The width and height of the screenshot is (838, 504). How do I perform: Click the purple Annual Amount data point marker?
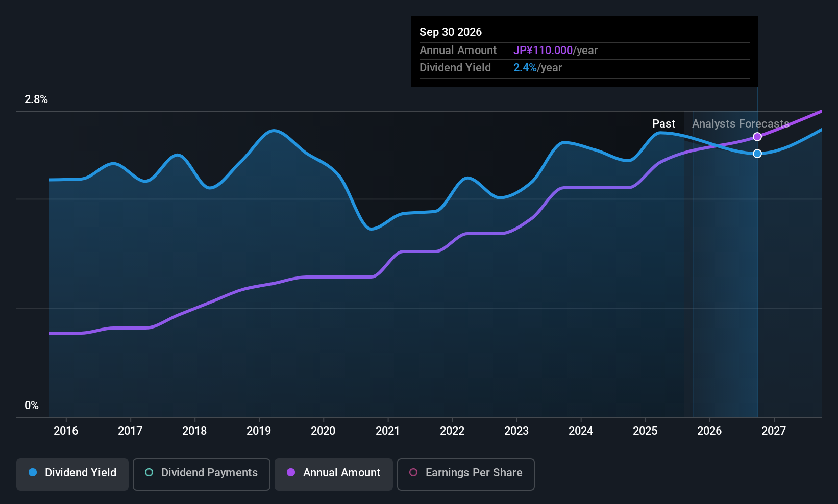757,137
